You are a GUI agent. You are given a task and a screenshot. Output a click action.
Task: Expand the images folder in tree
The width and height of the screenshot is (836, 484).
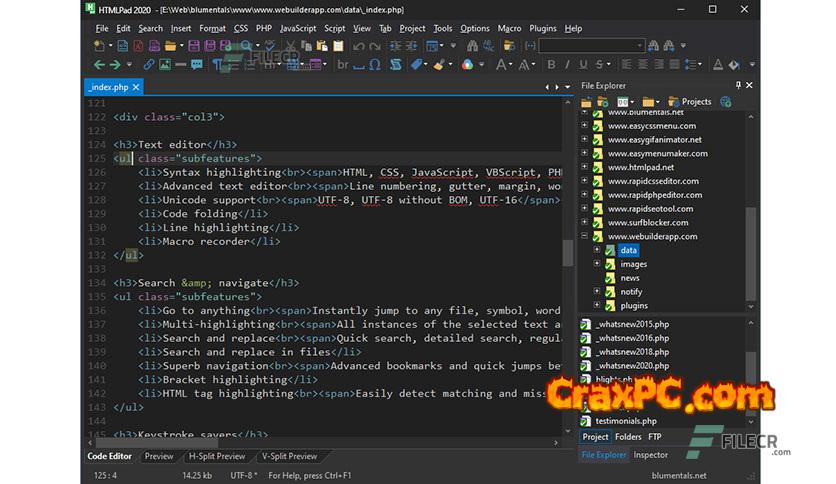point(597,264)
